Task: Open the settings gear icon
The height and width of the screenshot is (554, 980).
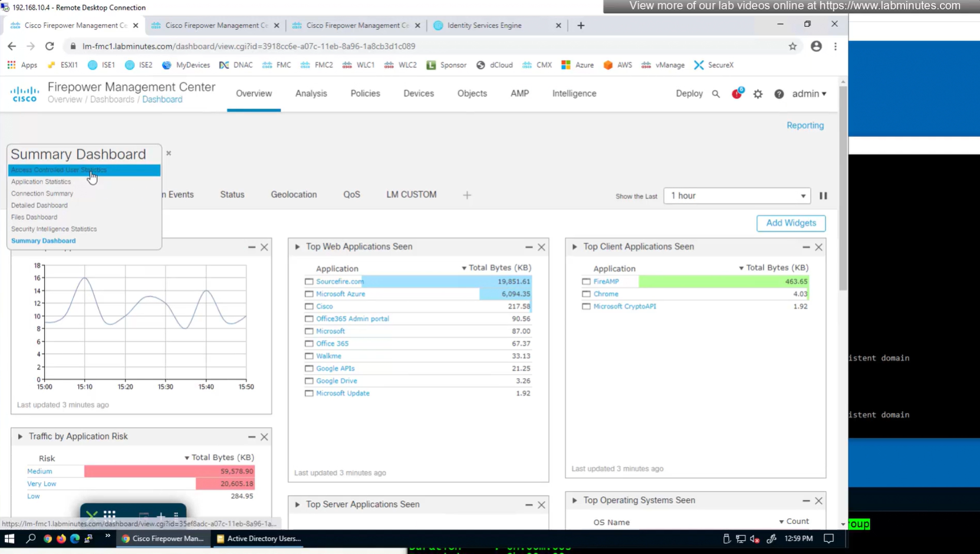Action: tap(758, 94)
